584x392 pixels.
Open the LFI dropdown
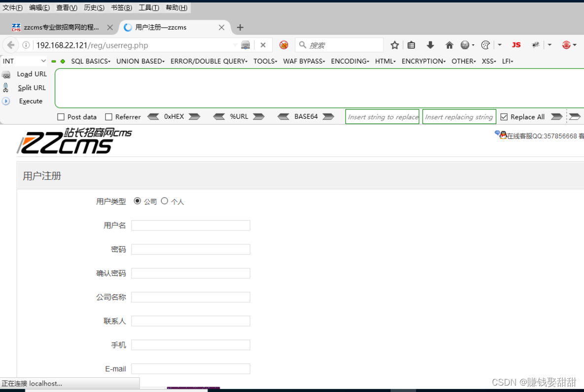tap(508, 61)
